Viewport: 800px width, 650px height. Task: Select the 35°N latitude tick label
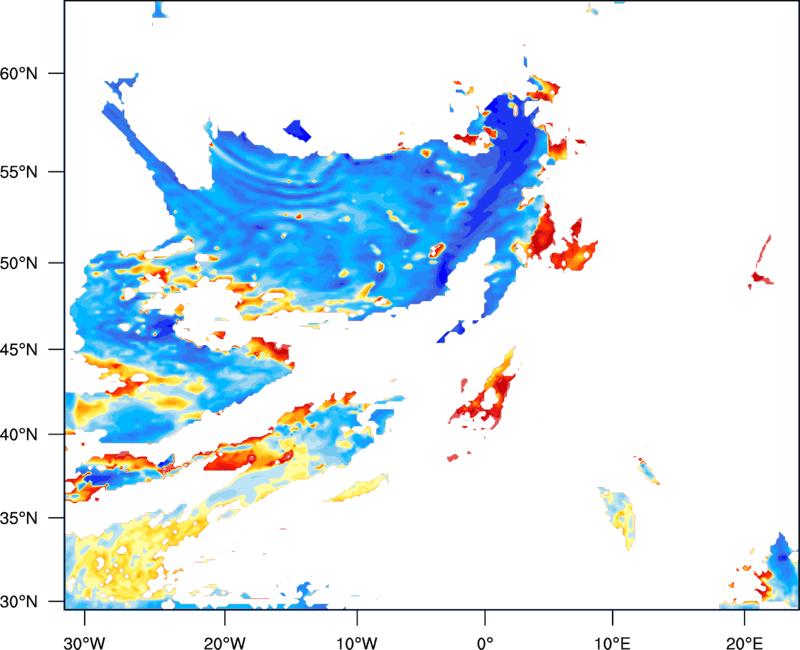point(19,518)
